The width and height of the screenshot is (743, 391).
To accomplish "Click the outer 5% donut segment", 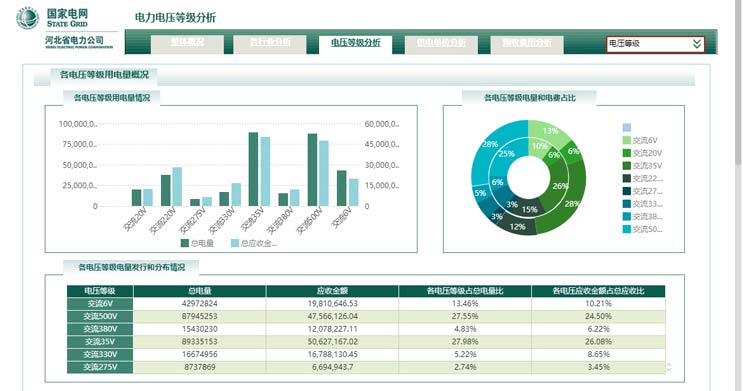I will [x=480, y=193].
